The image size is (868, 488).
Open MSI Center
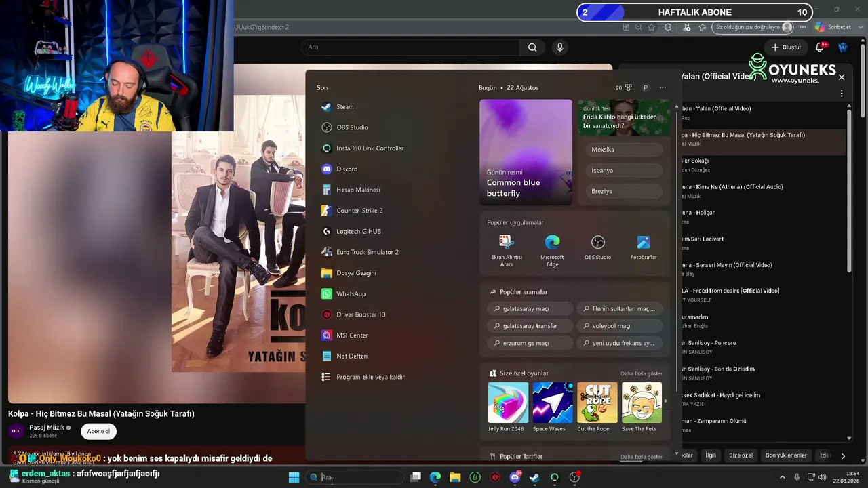pyautogui.click(x=392, y=335)
